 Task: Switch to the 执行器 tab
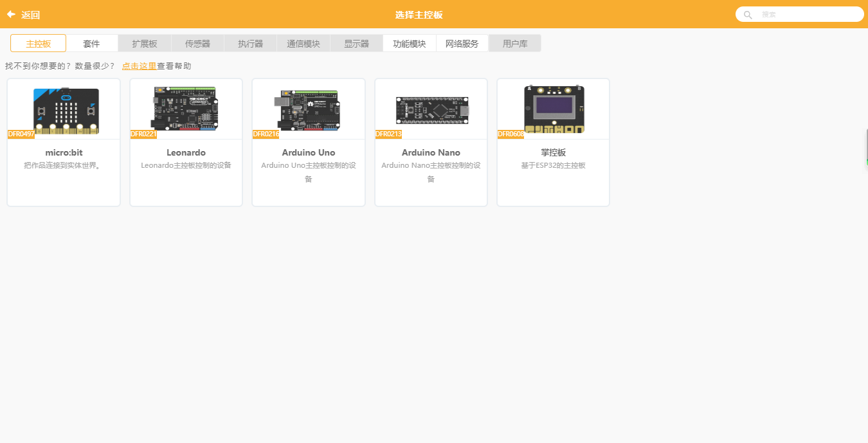[x=250, y=43]
